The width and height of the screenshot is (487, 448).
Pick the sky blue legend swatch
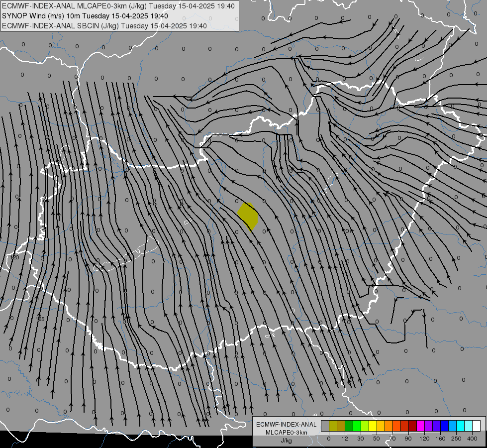(453, 426)
